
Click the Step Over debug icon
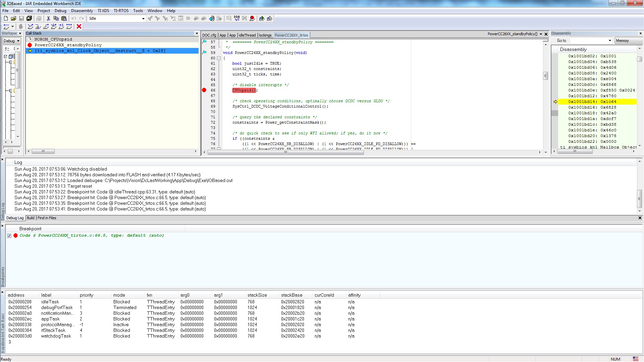click(31, 26)
